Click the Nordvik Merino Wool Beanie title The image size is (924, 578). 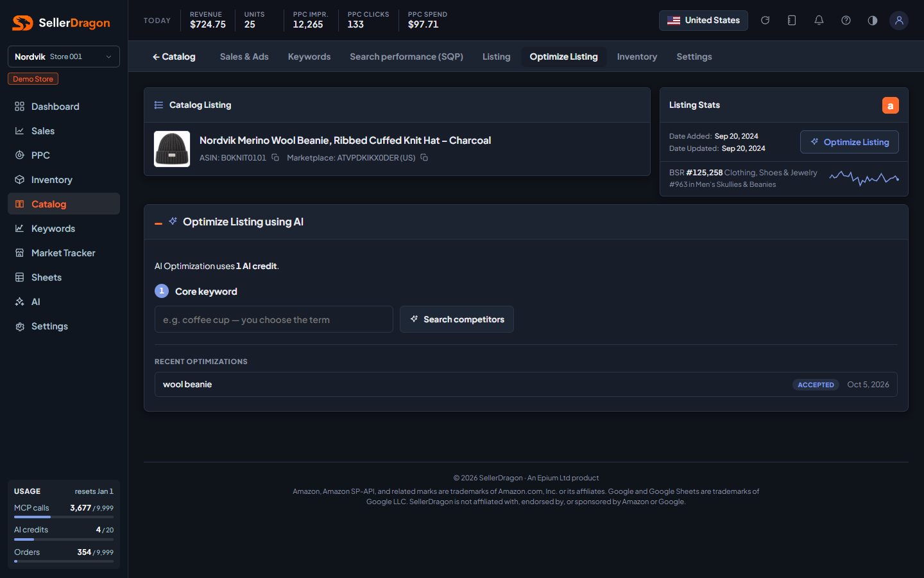[x=345, y=140]
